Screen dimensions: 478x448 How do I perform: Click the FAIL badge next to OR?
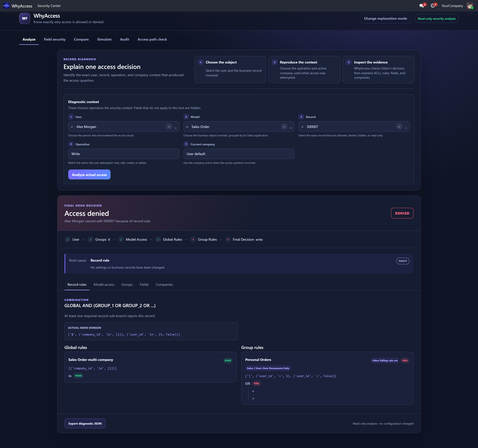(x=257, y=383)
